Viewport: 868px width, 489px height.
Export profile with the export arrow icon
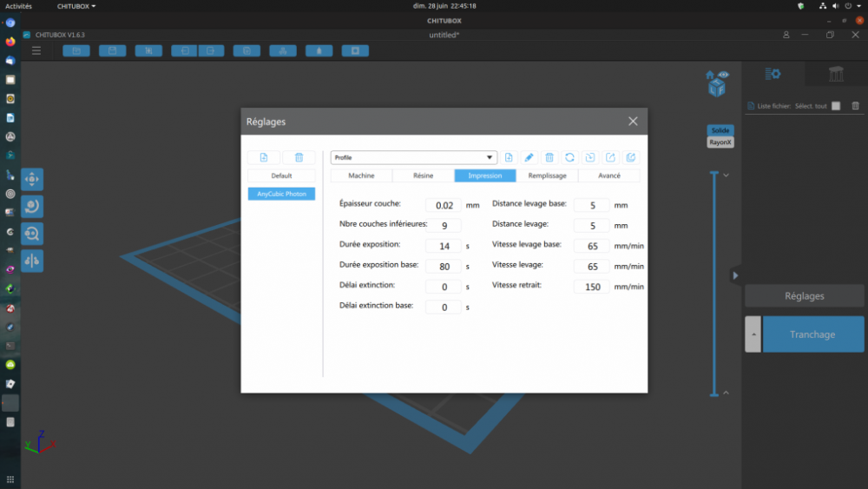coord(610,158)
